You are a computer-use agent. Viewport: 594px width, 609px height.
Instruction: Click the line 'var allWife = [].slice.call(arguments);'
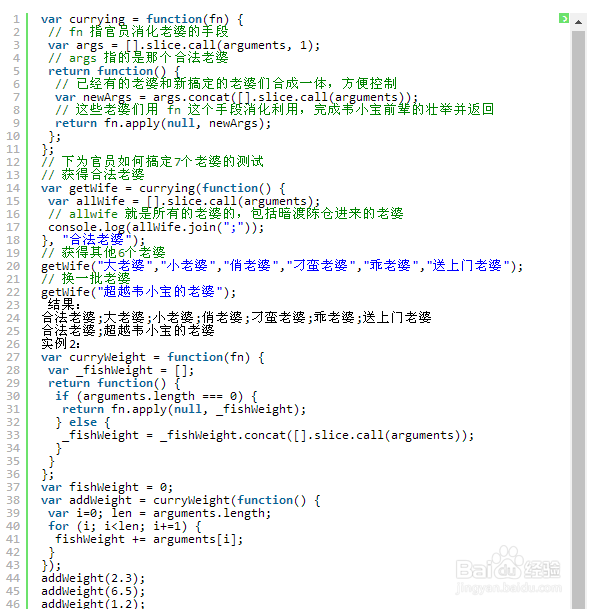click(184, 201)
